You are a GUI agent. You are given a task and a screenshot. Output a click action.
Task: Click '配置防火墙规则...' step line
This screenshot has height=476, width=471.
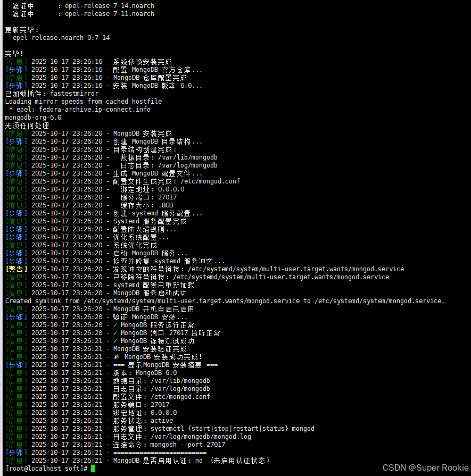coord(144,229)
